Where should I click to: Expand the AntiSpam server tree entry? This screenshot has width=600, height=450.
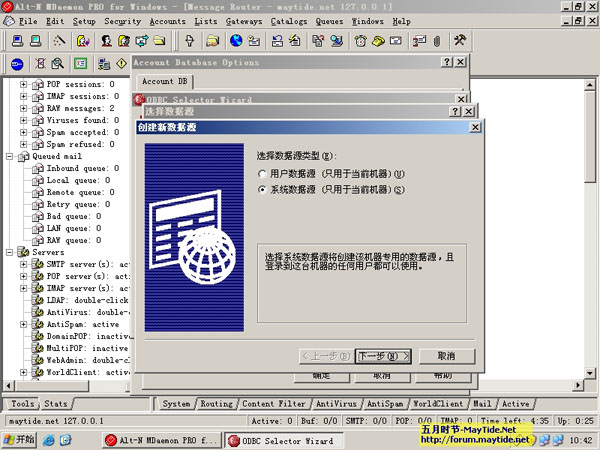(24, 324)
